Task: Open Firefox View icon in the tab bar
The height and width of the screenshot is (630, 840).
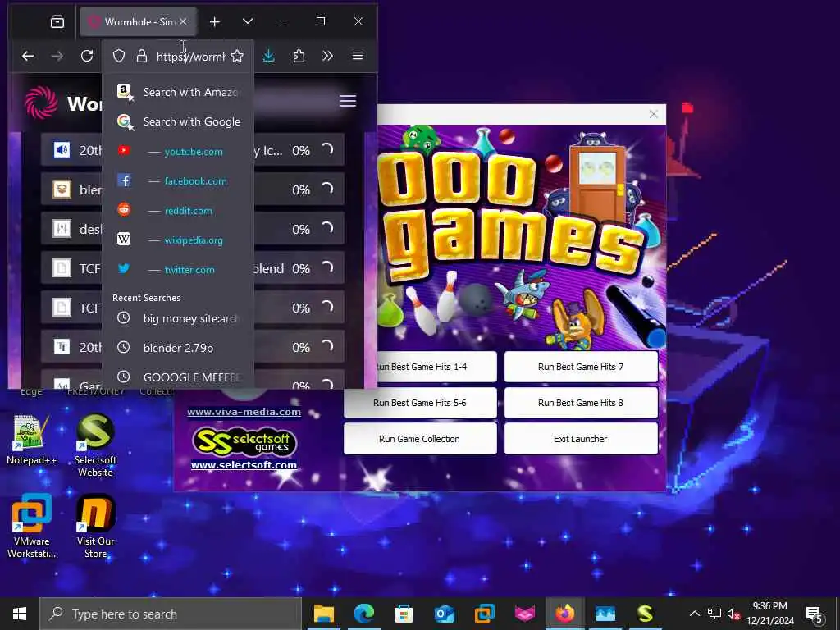Action: point(57,21)
